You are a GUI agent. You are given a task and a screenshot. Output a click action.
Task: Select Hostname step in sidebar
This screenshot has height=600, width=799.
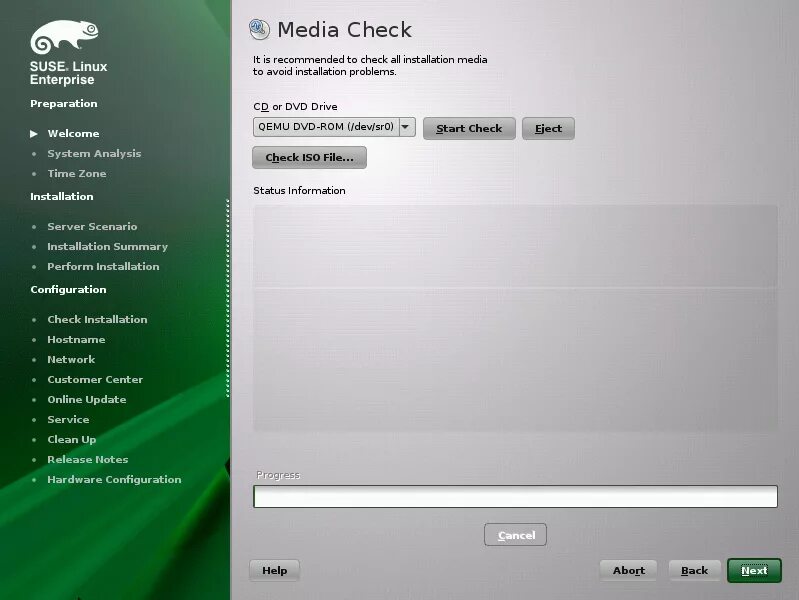(76, 340)
